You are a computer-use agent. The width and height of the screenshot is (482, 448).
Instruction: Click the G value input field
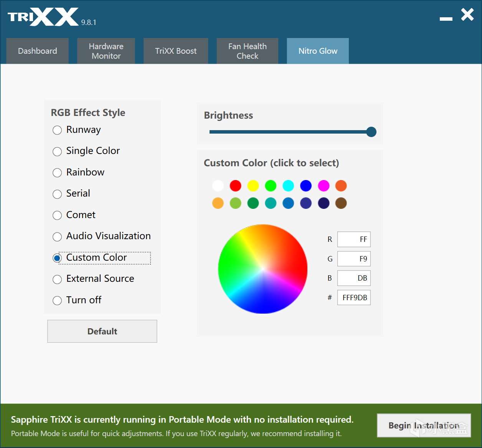(x=354, y=259)
